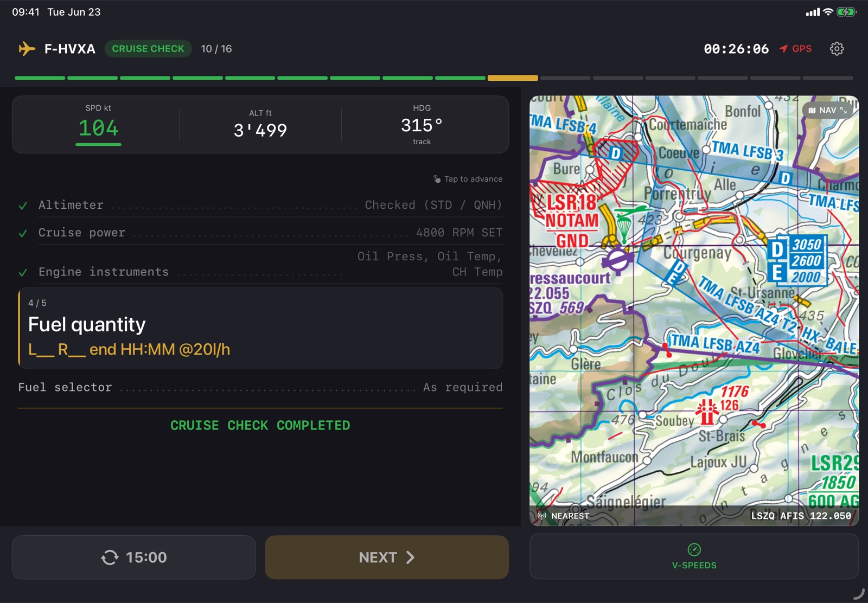Tap the Engine instruments row label
The width and height of the screenshot is (868, 603).
[x=104, y=272]
